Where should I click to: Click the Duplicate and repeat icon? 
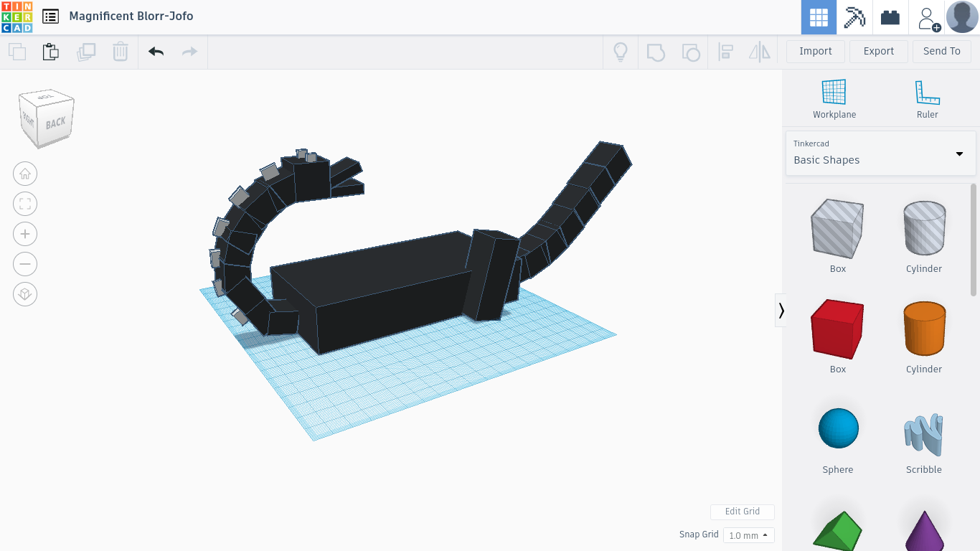click(x=86, y=52)
